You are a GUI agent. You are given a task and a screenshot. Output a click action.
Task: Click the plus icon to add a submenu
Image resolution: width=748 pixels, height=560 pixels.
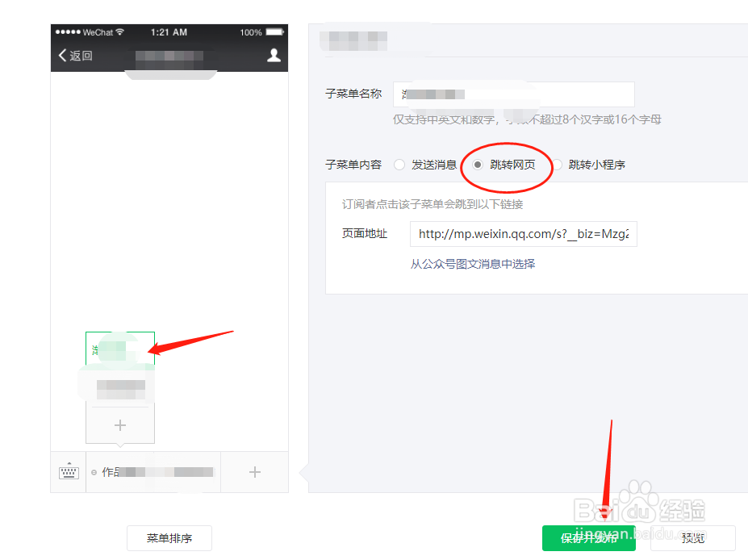tap(119, 424)
